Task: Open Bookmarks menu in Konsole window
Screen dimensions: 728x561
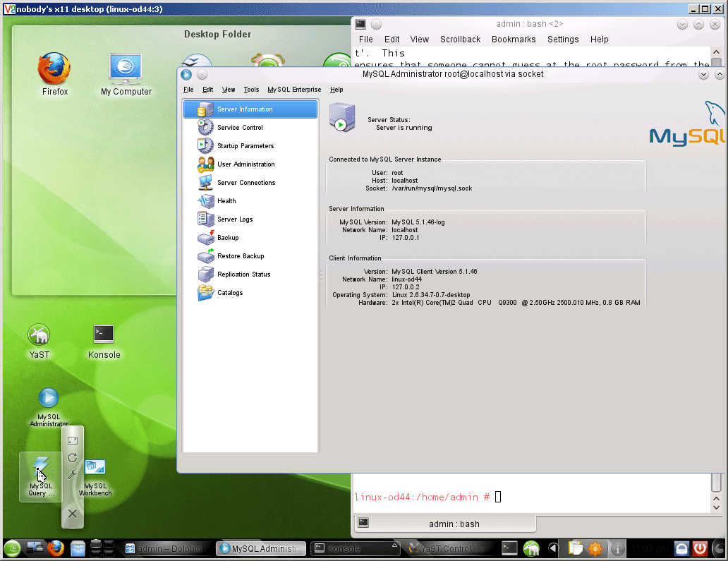Action: [x=514, y=40]
